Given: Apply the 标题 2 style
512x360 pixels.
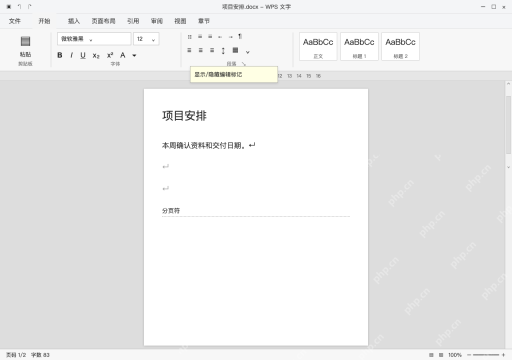Looking at the screenshot, I should pos(401,47).
